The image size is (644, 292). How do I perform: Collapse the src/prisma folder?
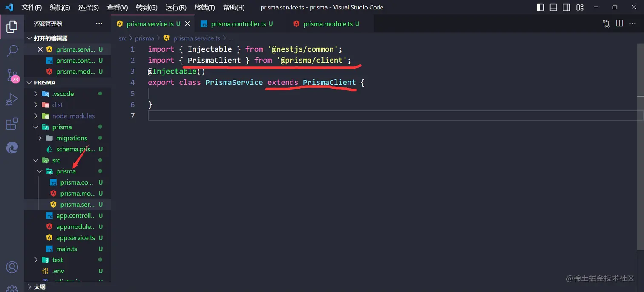click(x=67, y=171)
